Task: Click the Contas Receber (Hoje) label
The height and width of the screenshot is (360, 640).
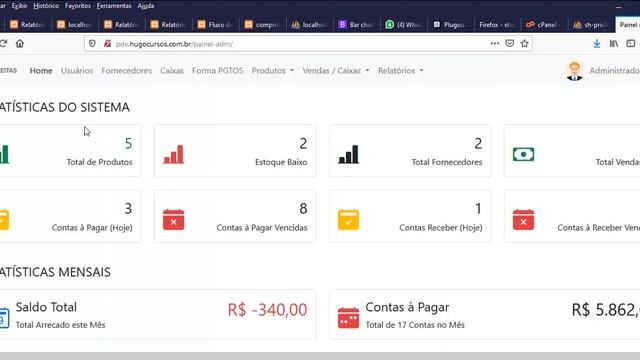Action: [440, 228]
